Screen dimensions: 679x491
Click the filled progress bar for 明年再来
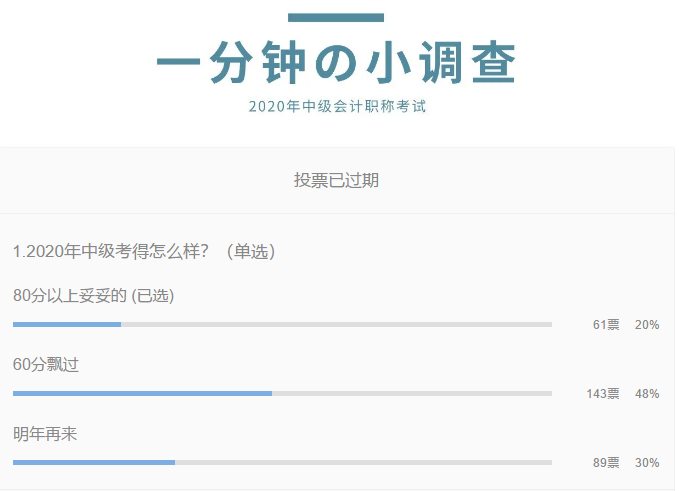94,462
